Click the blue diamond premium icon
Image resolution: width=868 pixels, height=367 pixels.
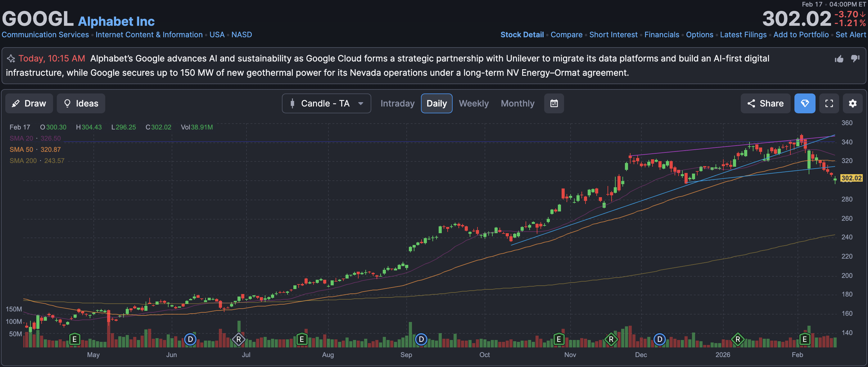[805, 103]
